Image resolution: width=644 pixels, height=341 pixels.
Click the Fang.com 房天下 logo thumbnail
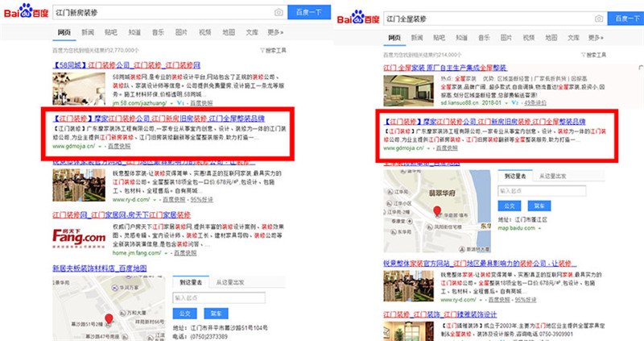(79, 238)
